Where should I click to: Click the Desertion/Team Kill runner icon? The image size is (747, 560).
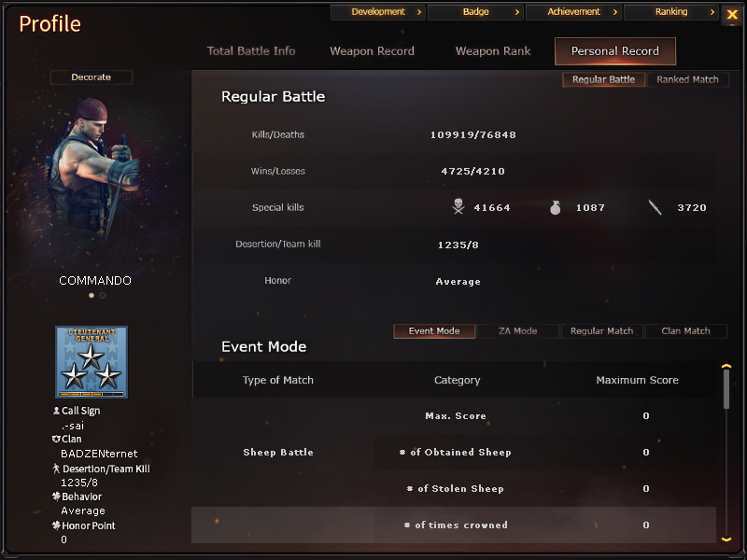[x=56, y=469]
